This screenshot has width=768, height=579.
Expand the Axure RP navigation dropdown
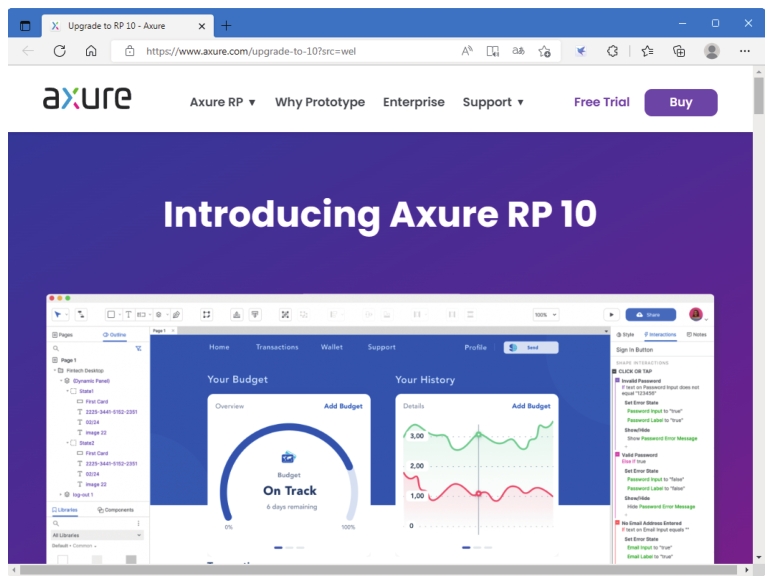pos(223,102)
